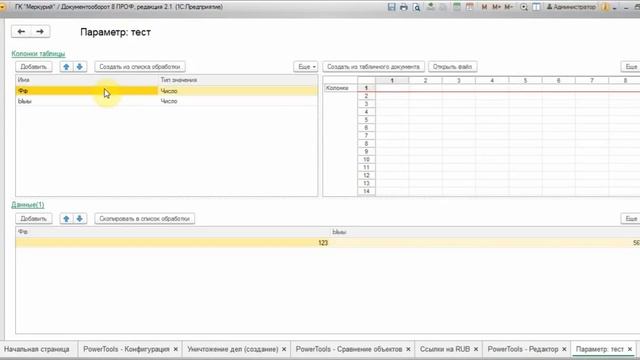Select spreadsheet column header 1

tap(392, 80)
